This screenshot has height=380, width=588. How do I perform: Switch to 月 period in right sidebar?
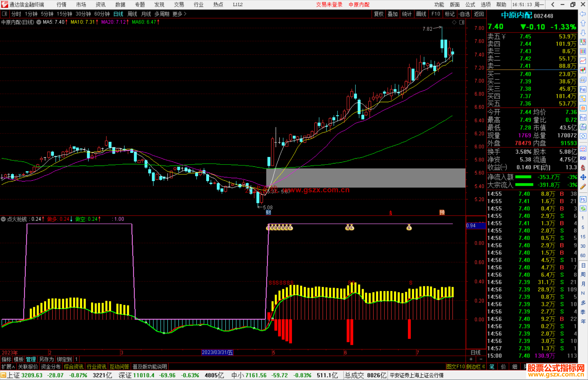[x=583, y=284]
